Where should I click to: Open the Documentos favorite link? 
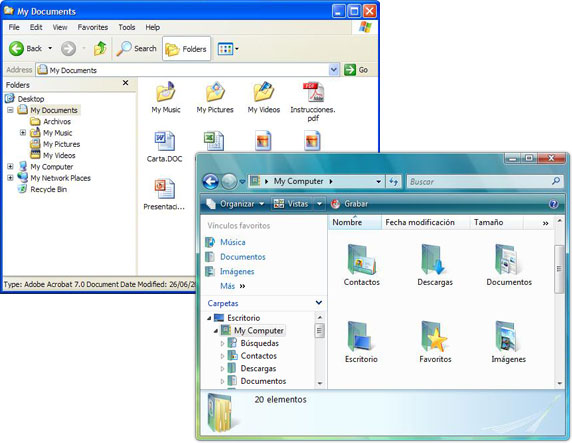[243, 257]
